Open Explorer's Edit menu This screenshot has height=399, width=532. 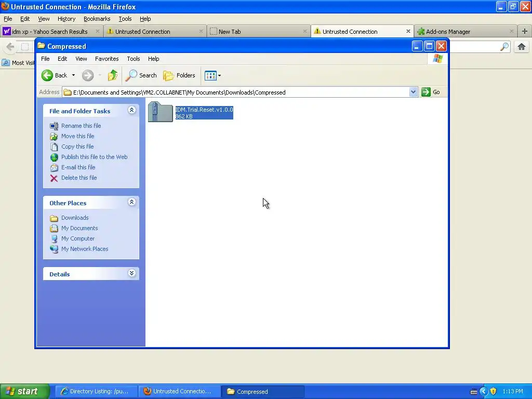(62, 59)
